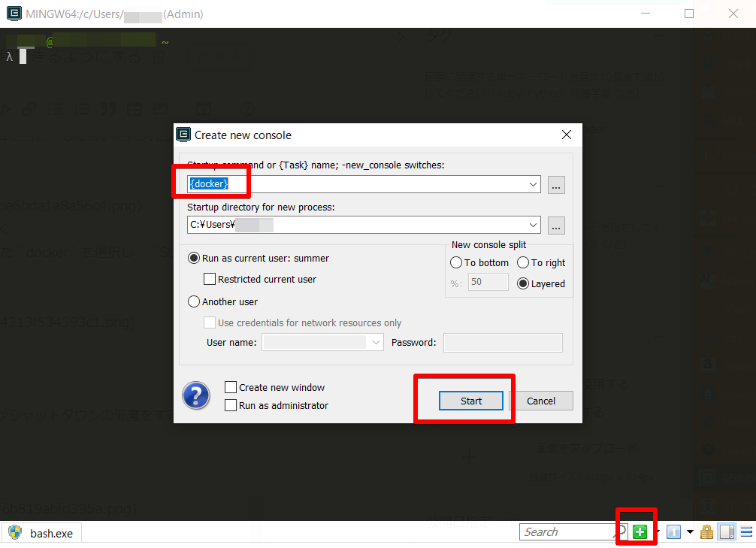Browse for a startup command with the ellipsis button
This screenshot has height=548, width=756.
(x=556, y=185)
